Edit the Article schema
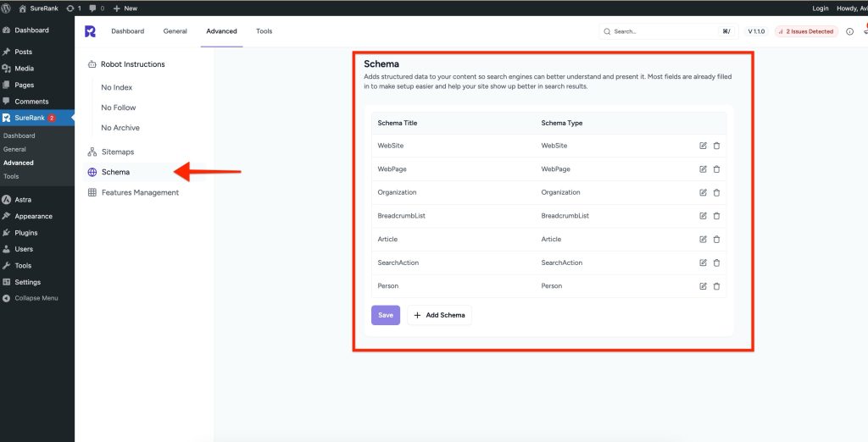This screenshot has width=868, height=442. [x=703, y=239]
